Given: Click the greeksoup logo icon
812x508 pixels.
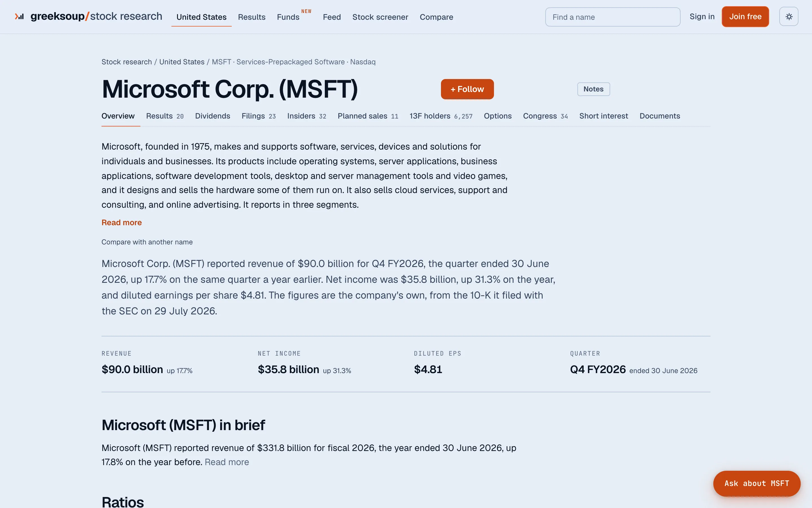Looking at the screenshot, I should coord(19,16).
